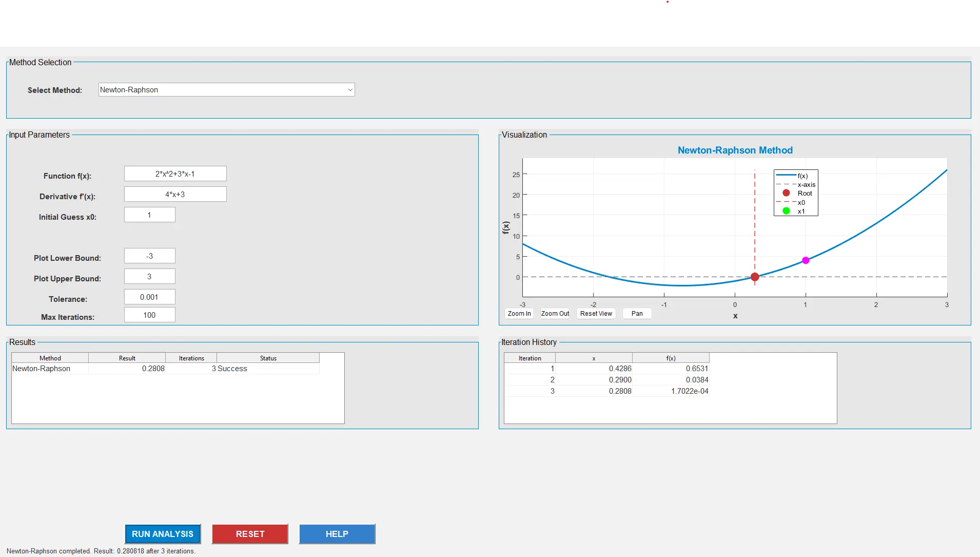Enable Pan mode for the plot
Viewport: 980px width, 557px height.
(636, 313)
